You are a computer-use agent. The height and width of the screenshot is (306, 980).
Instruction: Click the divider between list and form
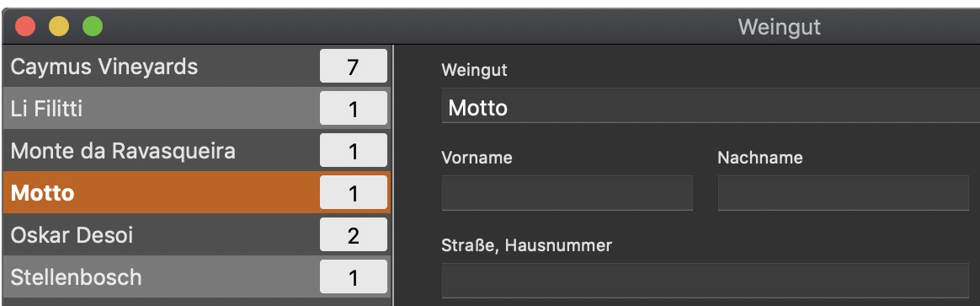[392, 175]
